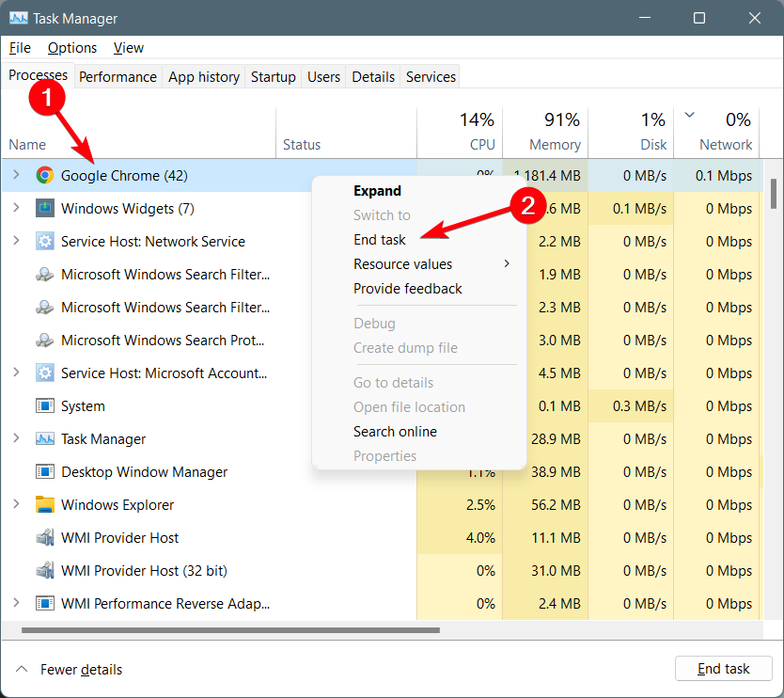Image resolution: width=784 pixels, height=698 pixels.
Task: Click the WMI Performance Reverse Adap... icon
Action: tap(45, 603)
